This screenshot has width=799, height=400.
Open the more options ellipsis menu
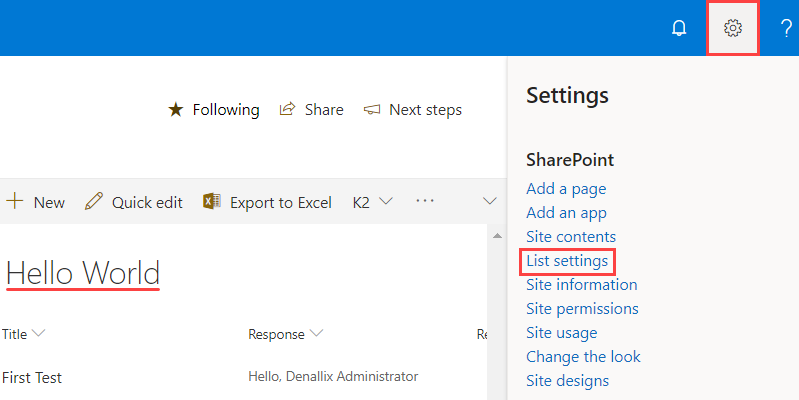pos(425,201)
